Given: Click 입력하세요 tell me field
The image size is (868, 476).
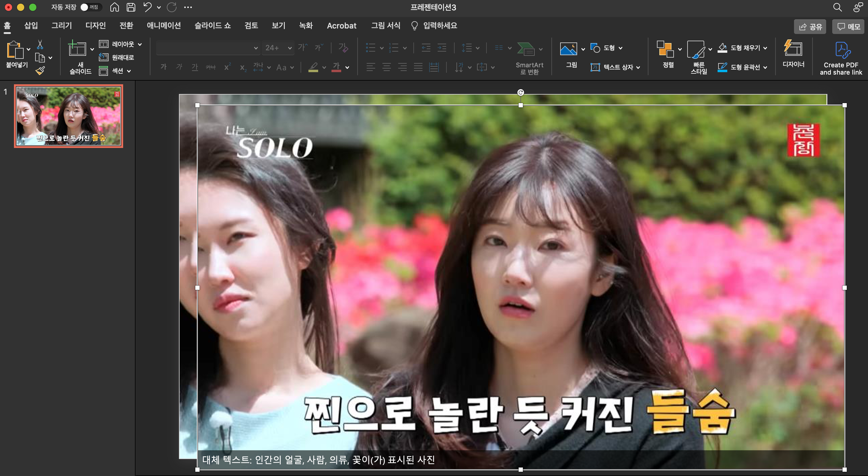Looking at the screenshot, I should (434, 25).
